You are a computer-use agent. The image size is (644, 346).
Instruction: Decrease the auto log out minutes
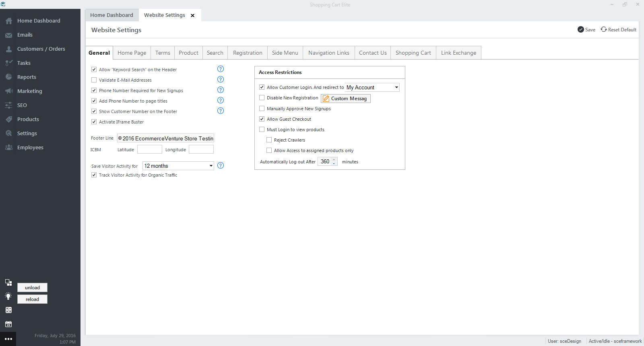[334, 163]
